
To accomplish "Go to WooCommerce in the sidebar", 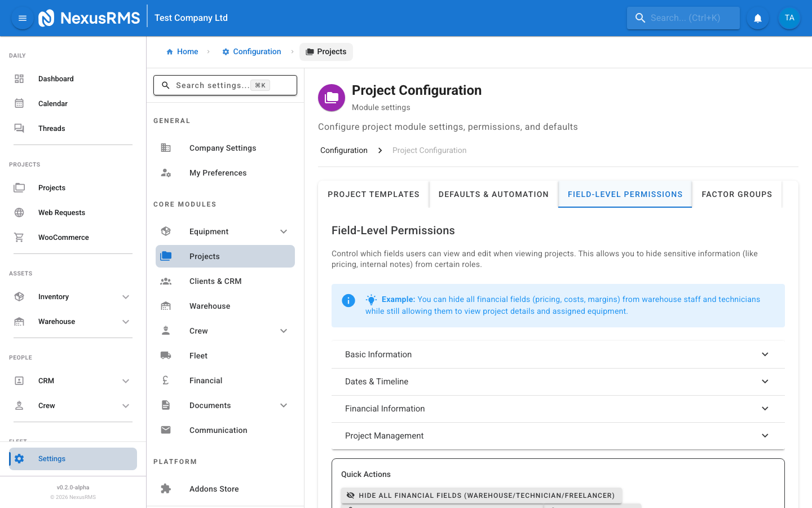I will click(63, 238).
